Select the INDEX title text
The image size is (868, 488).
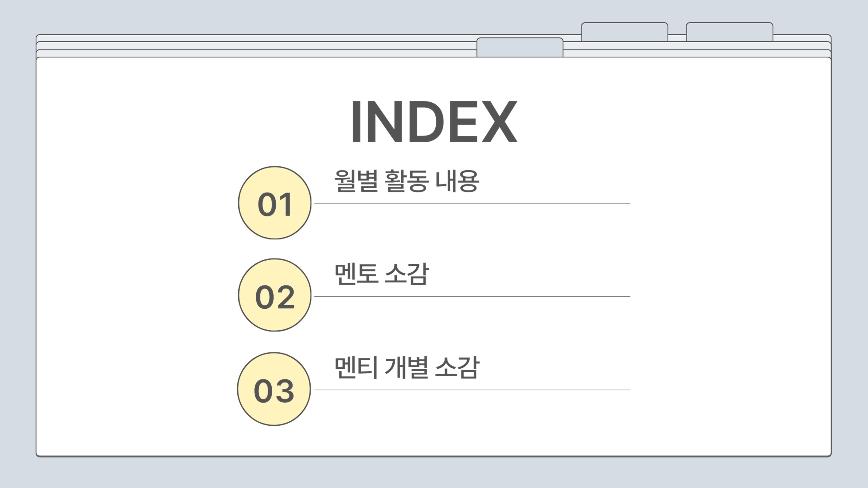pos(434,122)
